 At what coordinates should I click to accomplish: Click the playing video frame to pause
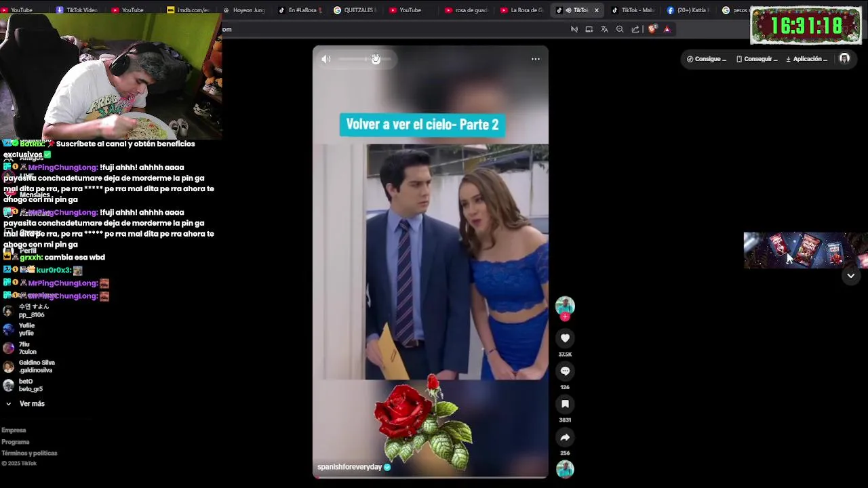coord(431,262)
